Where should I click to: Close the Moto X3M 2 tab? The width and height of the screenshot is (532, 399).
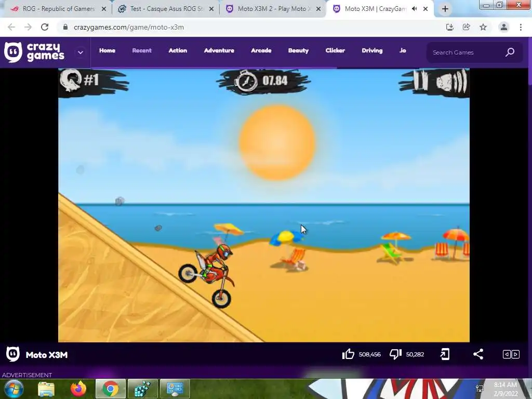point(318,9)
